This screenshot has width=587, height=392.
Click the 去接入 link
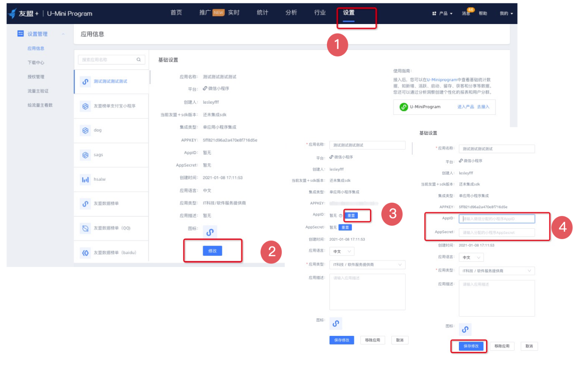[483, 107]
